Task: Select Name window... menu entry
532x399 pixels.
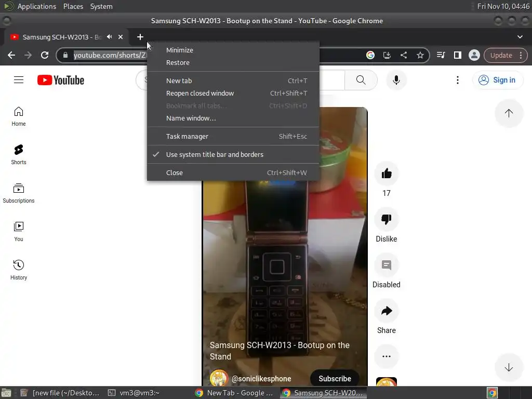Action: tap(233, 118)
